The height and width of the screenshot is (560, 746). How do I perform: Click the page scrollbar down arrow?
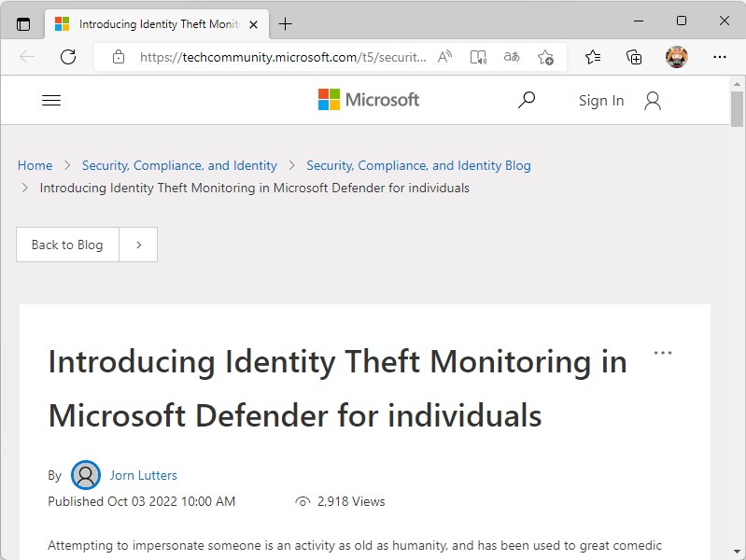coord(737,552)
